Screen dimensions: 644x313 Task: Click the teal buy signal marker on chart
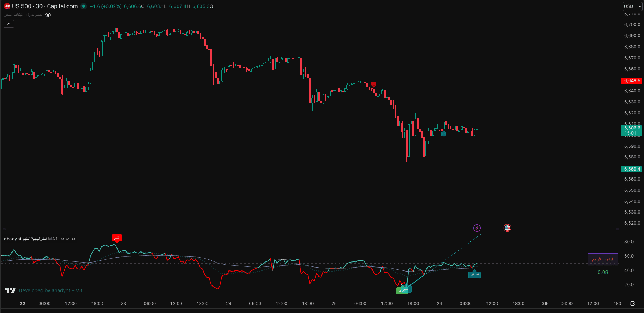444,133
